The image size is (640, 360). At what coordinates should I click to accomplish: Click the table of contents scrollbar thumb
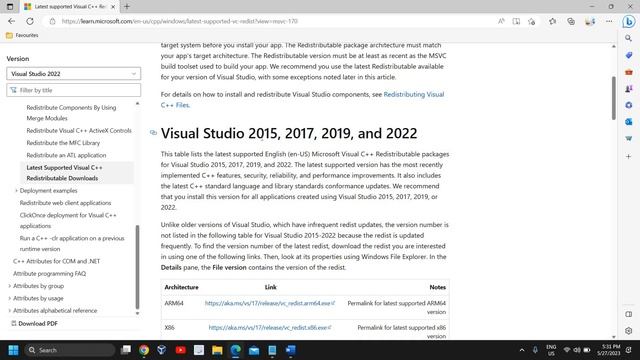click(137, 267)
